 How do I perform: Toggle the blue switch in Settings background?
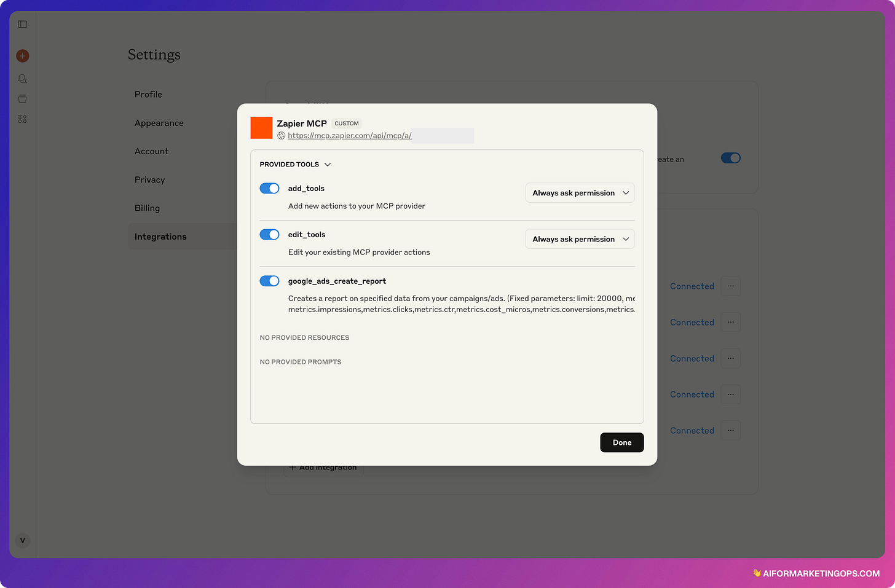731,158
